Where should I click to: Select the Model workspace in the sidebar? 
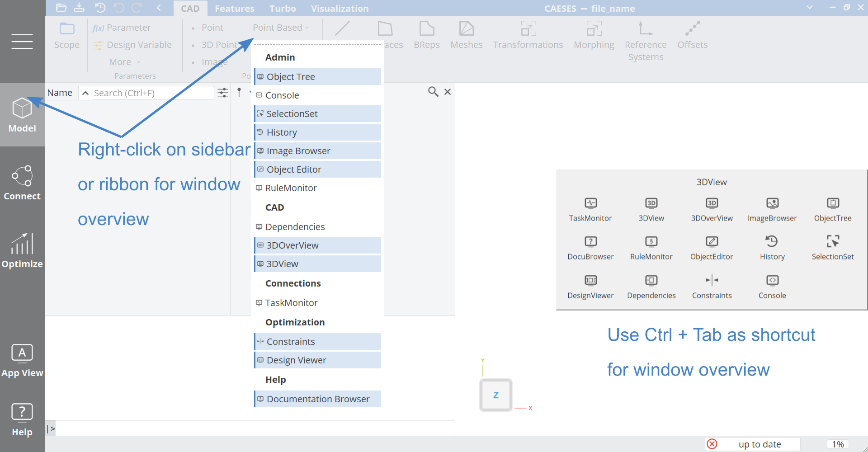point(22,115)
